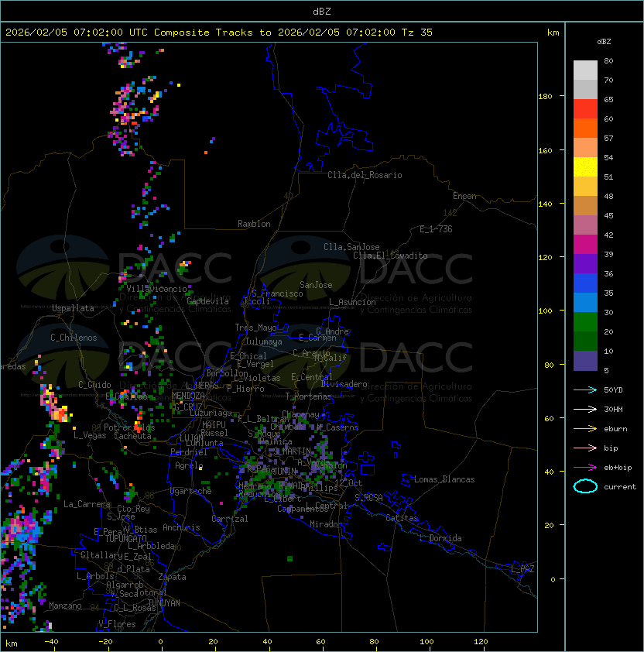Click the dBZ title at the top center
644x652 pixels.
point(322,12)
